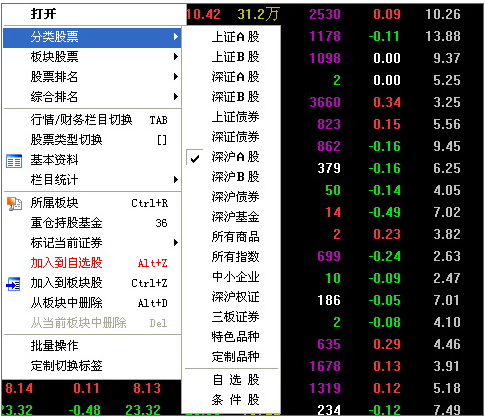Expand the 栏目统计 submenu arrow
485x420 pixels.
pyautogui.click(x=176, y=180)
